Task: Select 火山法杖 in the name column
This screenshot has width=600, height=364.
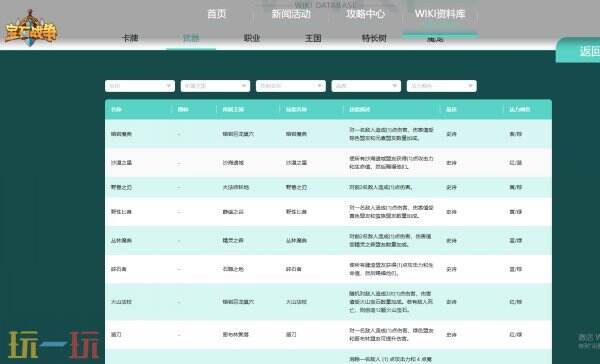Action: pyautogui.click(x=121, y=302)
